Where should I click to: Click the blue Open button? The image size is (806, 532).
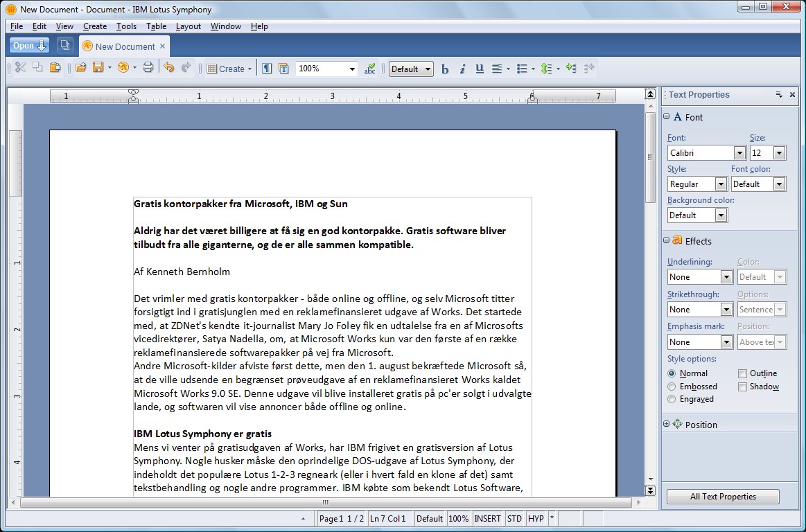(x=29, y=46)
